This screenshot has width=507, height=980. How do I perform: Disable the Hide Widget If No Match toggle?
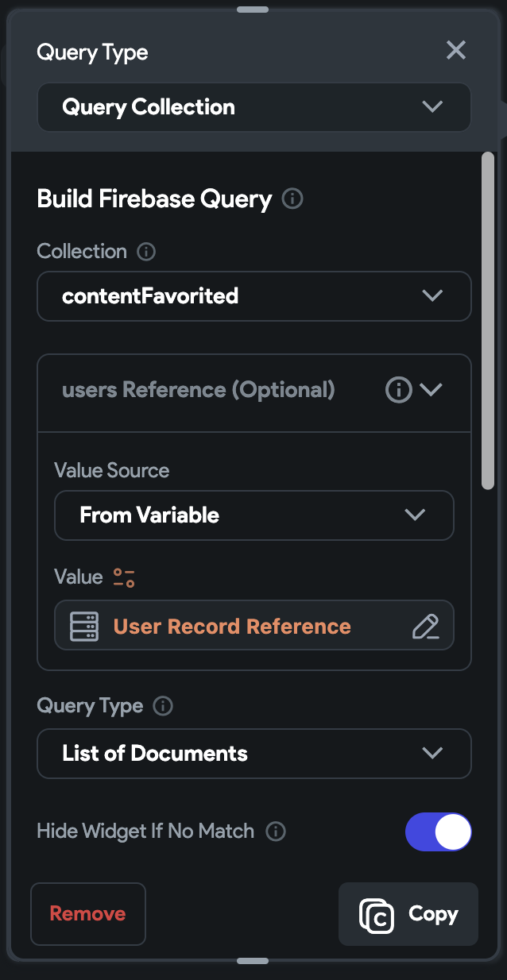tap(439, 831)
